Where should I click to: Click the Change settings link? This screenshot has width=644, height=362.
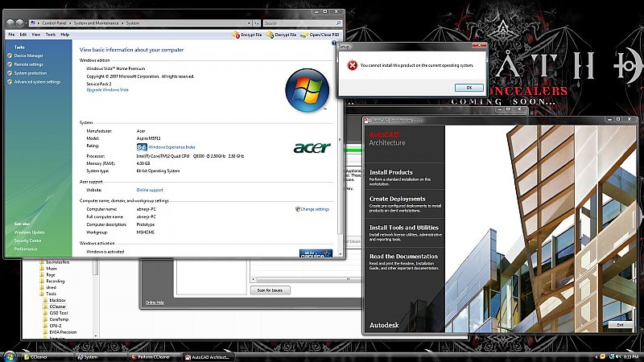click(315, 209)
